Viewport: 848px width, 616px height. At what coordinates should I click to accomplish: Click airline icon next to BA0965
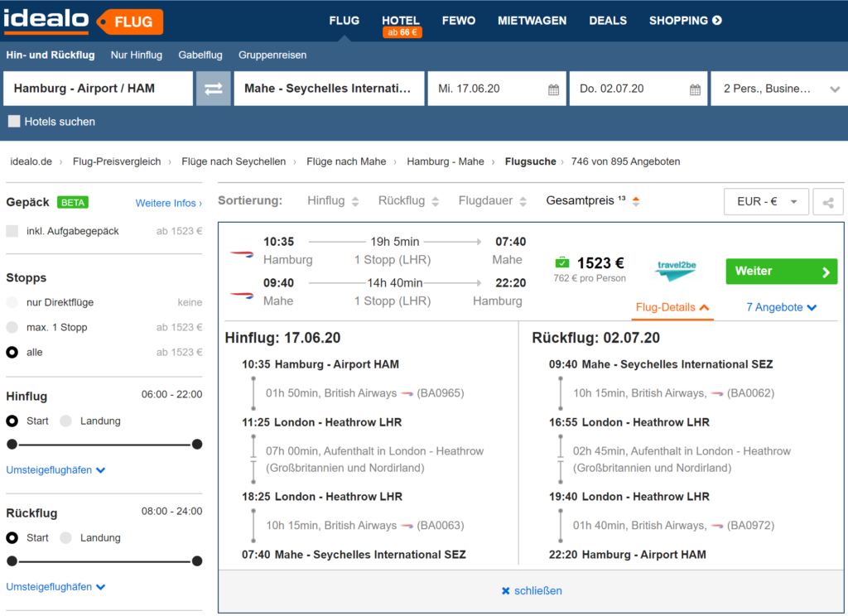(407, 394)
